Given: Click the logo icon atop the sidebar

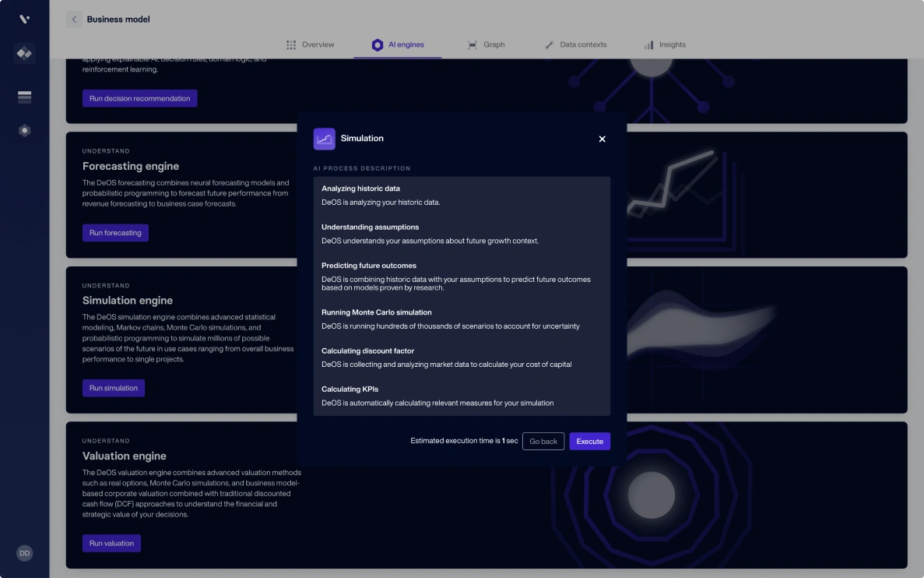Looking at the screenshot, I should pyautogui.click(x=24, y=19).
